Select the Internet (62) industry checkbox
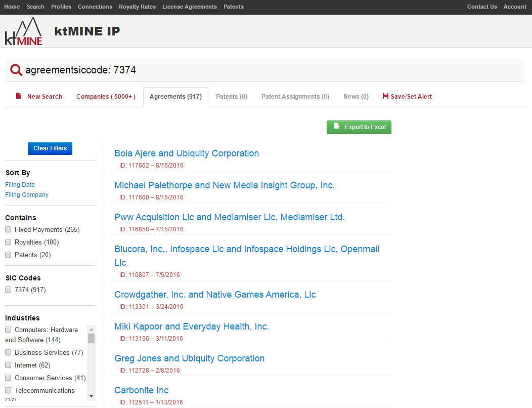The image size is (532, 408). coord(8,365)
